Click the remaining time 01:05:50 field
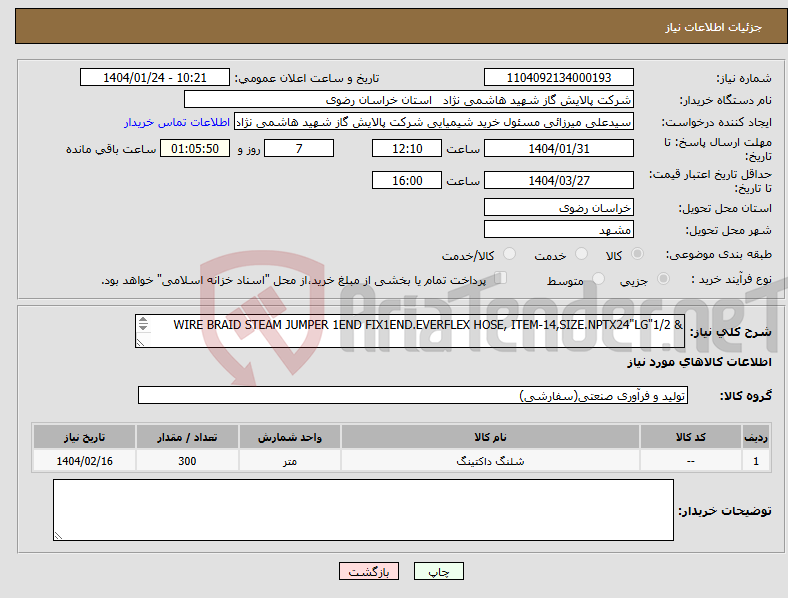788x598 pixels. [195, 148]
